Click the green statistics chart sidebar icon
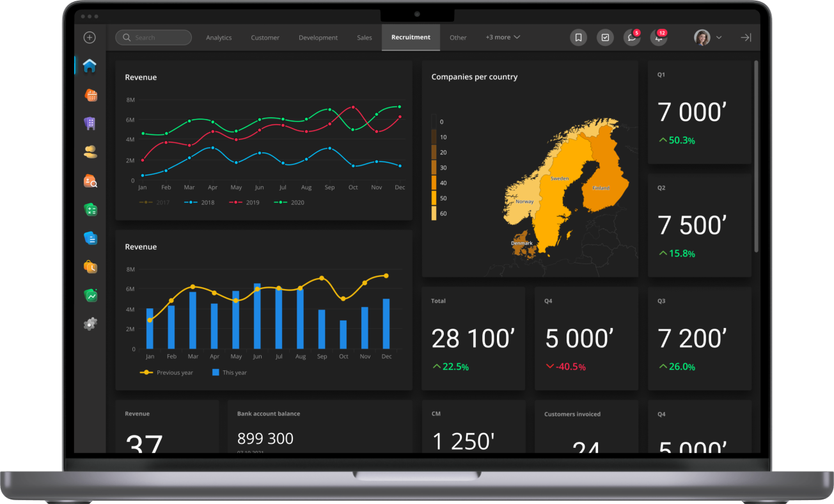 (x=90, y=295)
